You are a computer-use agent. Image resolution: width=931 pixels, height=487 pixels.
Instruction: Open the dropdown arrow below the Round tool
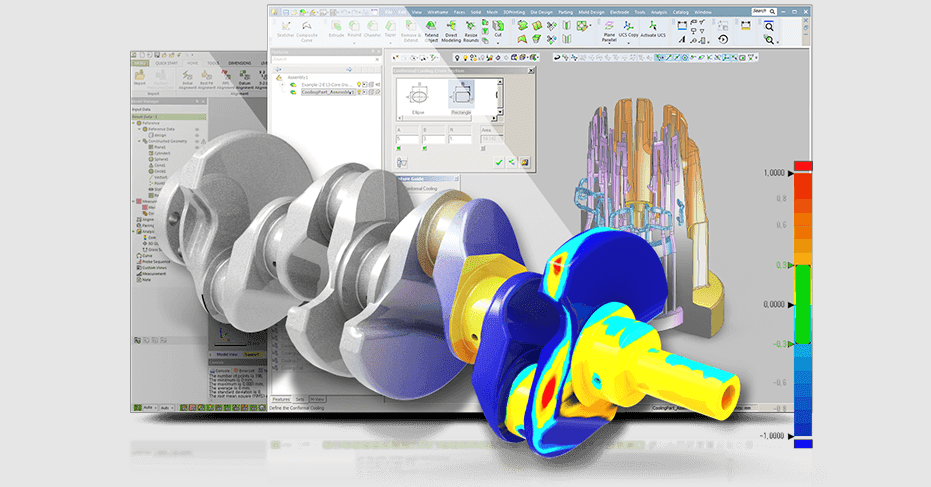[x=354, y=43]
